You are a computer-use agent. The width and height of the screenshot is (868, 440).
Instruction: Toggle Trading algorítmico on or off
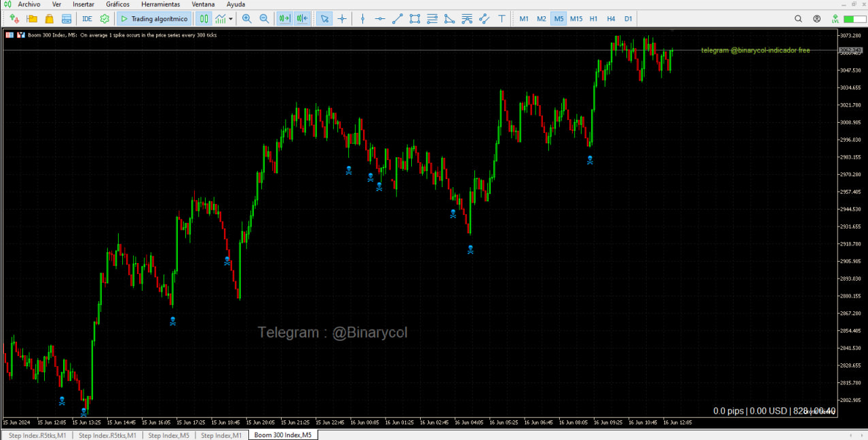[x=154, y=19]
